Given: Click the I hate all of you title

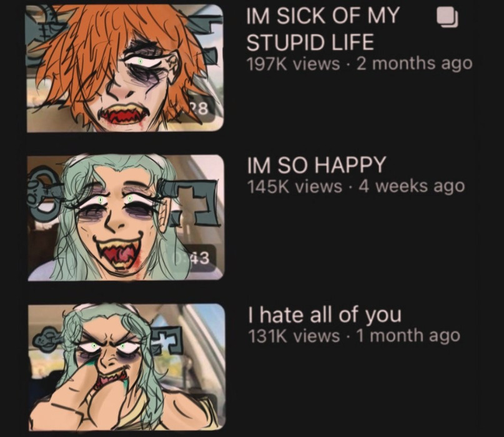Looking at the screenshot, I should coord(325,314).
